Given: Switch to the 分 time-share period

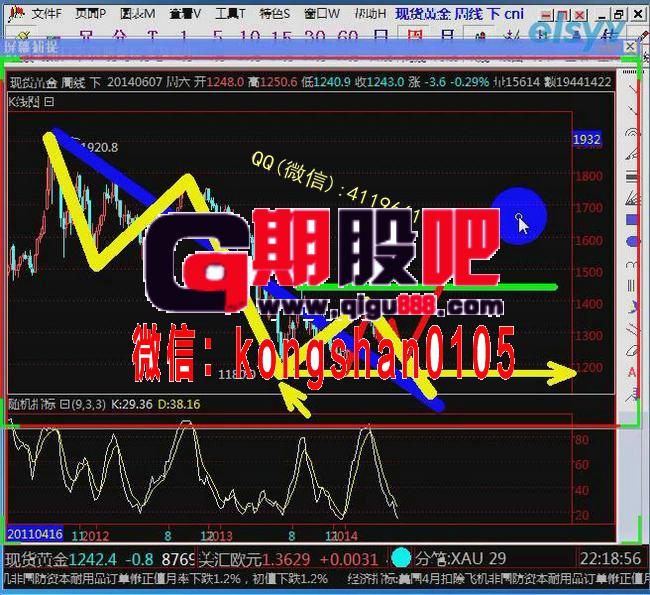Looking at the screenshot, I should pyautogui.click(x=119, y=35).
